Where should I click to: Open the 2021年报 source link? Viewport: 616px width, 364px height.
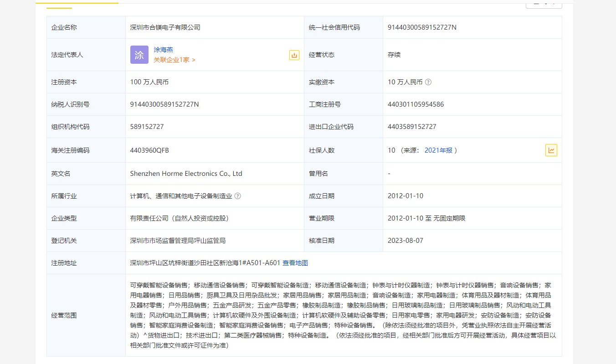[x=438, y=150]
